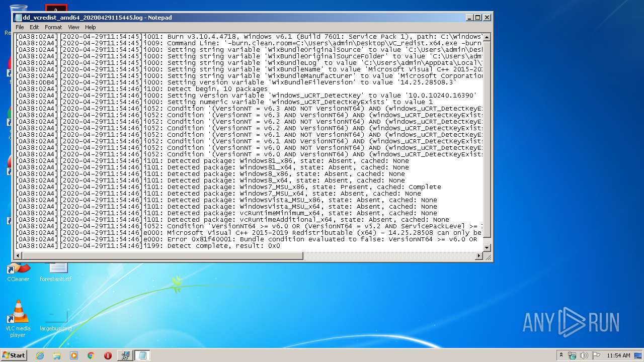Image resolution: width=644 pixels, height=362 pixels.
Task: Click the 'WixBundleLog' log line
Action: 249,63
